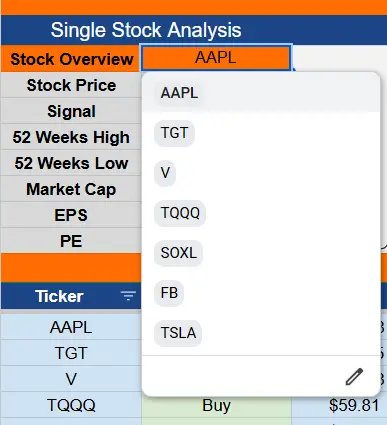Choose TGT in the dropdown list

point(174,133)
